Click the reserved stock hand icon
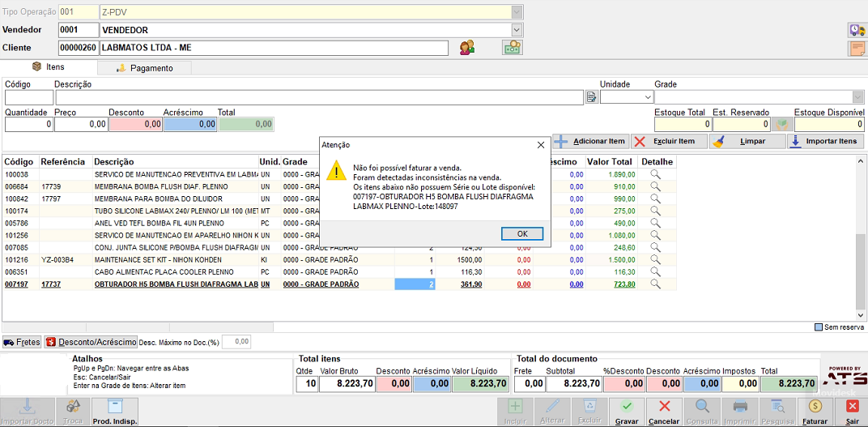Screen dimensions: 868x427 click(782, 124)
